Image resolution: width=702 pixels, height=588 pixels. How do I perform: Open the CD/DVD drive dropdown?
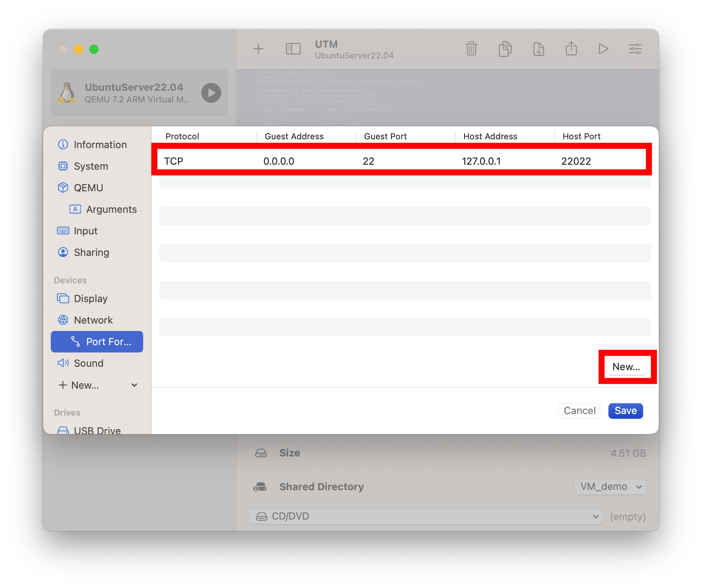coord(426,516)
